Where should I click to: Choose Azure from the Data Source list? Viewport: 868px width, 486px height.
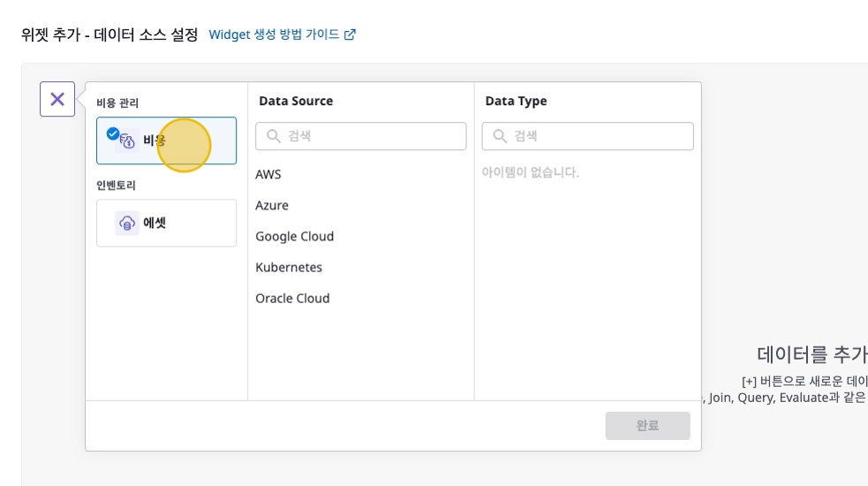click(x=272, y=206)
